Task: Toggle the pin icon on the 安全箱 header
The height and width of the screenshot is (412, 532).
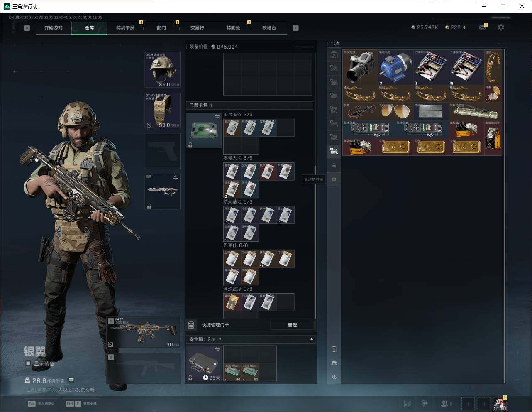Action: point(312,339)
